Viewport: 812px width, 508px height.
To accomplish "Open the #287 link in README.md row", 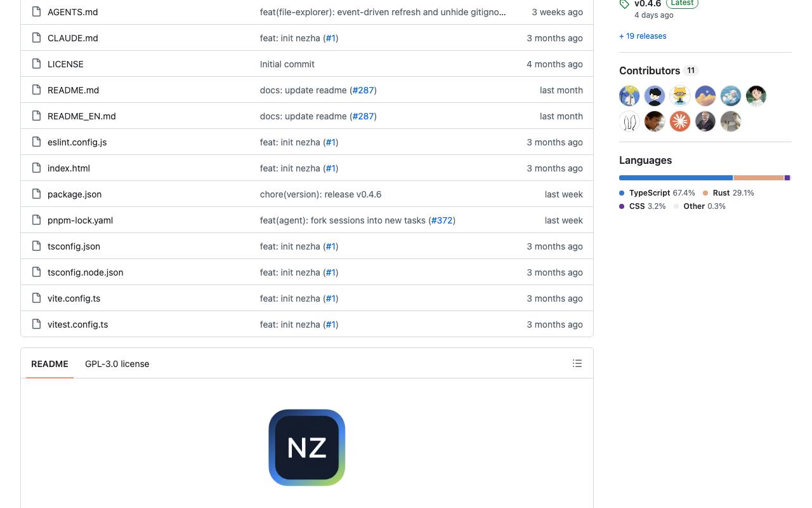I will tap(363, 90).
